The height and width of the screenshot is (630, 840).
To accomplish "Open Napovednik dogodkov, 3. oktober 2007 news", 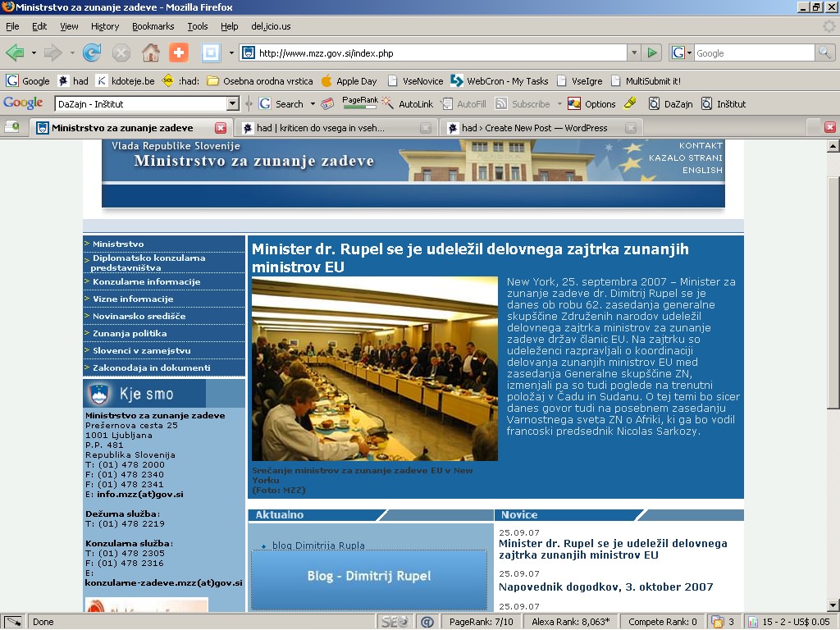I will point(605,587).
